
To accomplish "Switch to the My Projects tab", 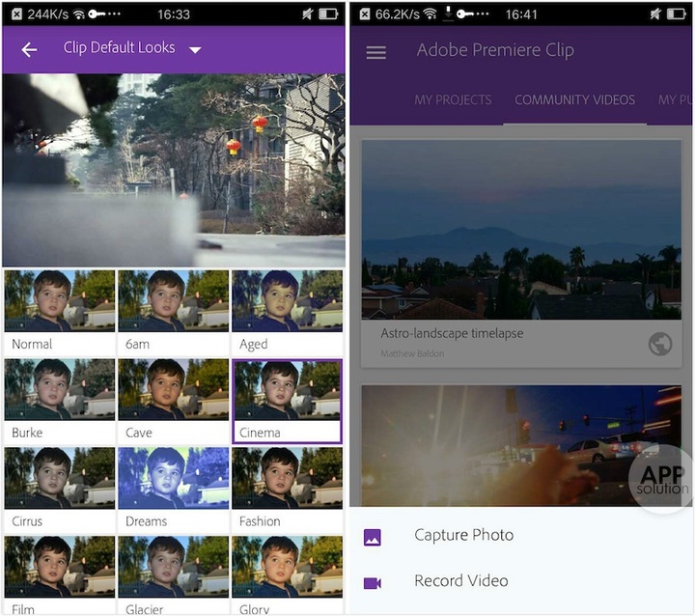I will (x=453, y=100).
